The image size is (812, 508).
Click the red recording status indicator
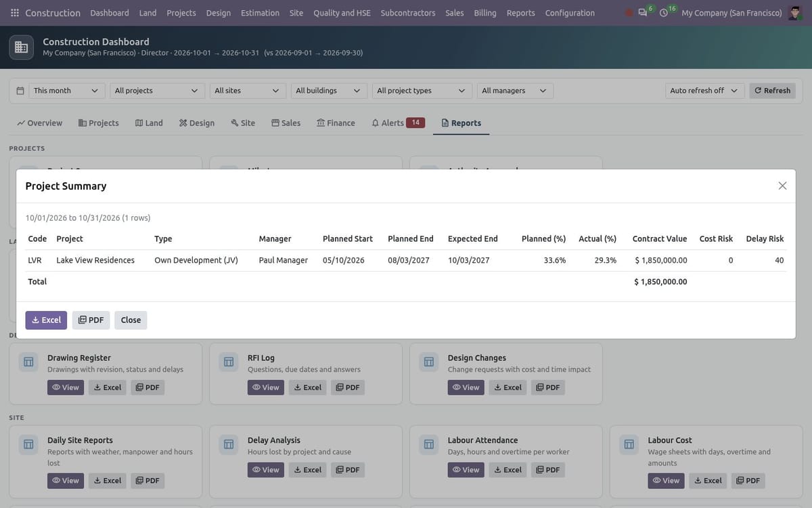pos(629,13)
